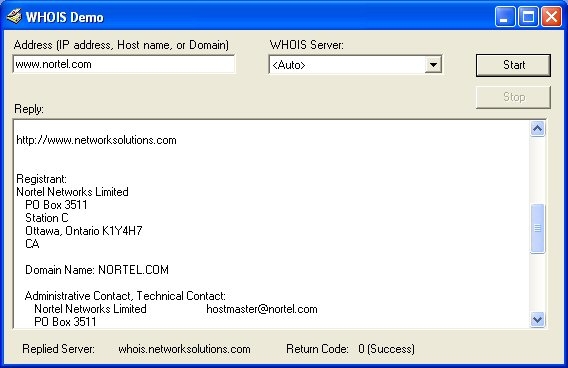Open the WHOIS Server dropdown arrow
This screenshot has height=368, width=568.
click(x=433, y=65)
